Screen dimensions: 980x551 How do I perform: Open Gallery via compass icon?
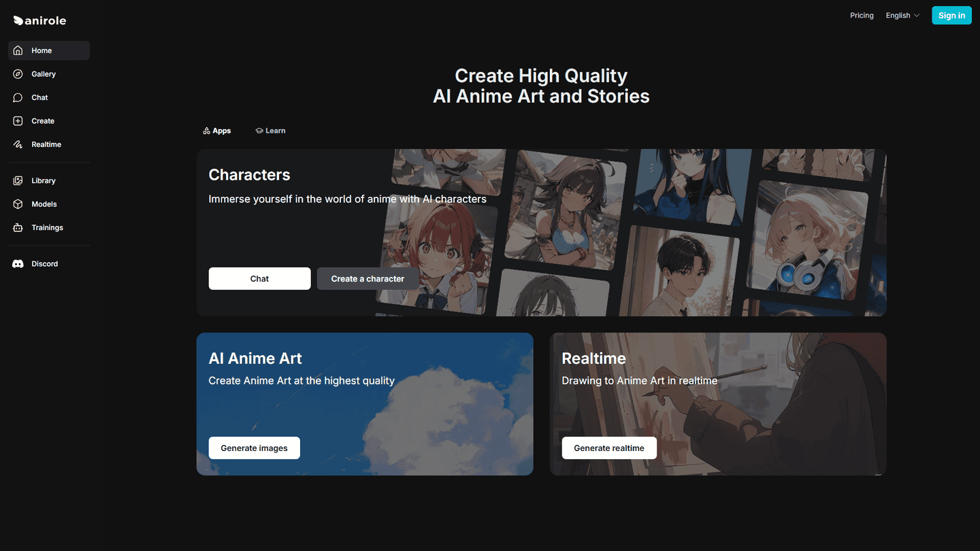(x=18, y=74)
